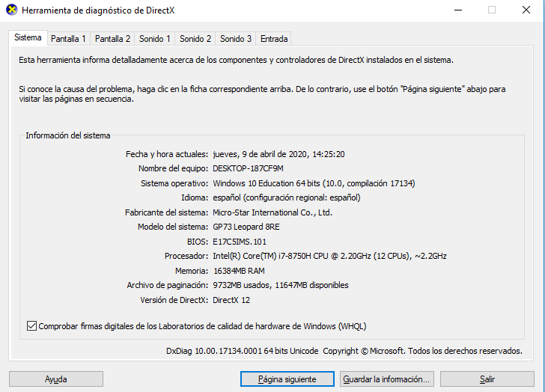Go to the Entrada tab
The height and width of the screenshot is (392, 545).
274,39
